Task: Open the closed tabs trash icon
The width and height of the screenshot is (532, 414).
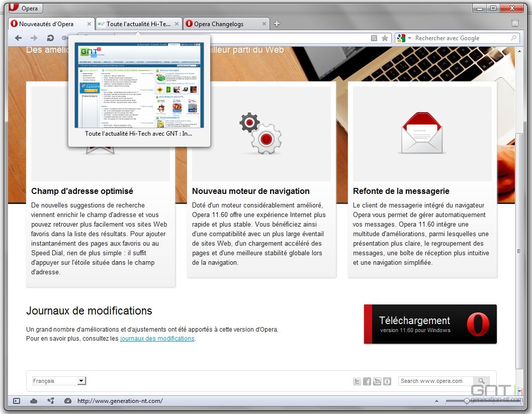Action: coord(514,23)
